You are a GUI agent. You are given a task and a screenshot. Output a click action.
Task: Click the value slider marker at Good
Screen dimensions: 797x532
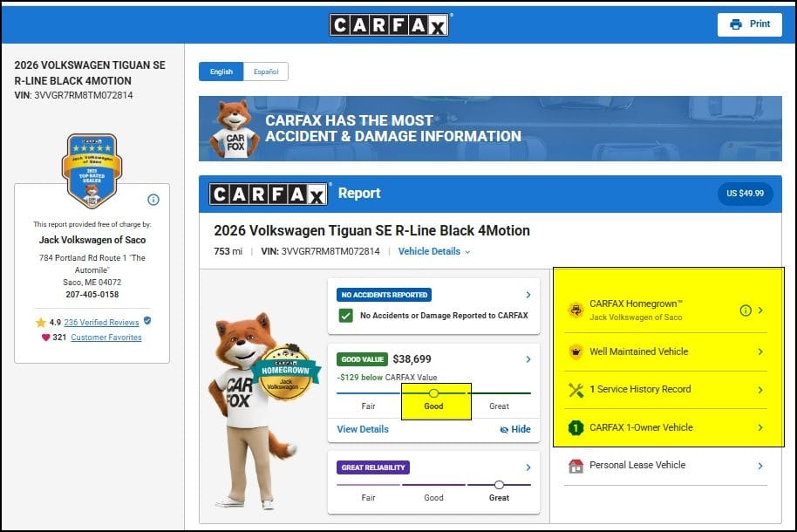click(x=433, y=393)
